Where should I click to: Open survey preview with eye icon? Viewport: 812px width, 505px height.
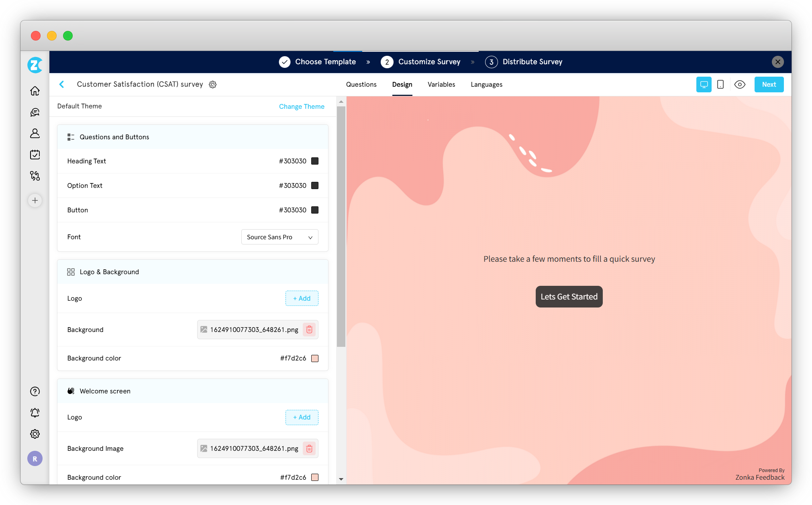pos(740,84)
